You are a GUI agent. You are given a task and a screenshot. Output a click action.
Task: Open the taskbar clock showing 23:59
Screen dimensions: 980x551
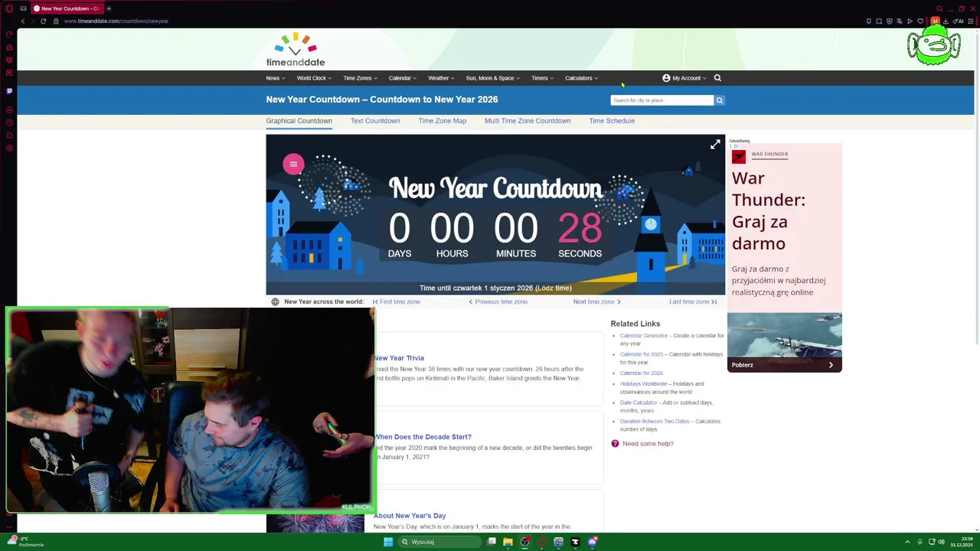tap(962, 542)
